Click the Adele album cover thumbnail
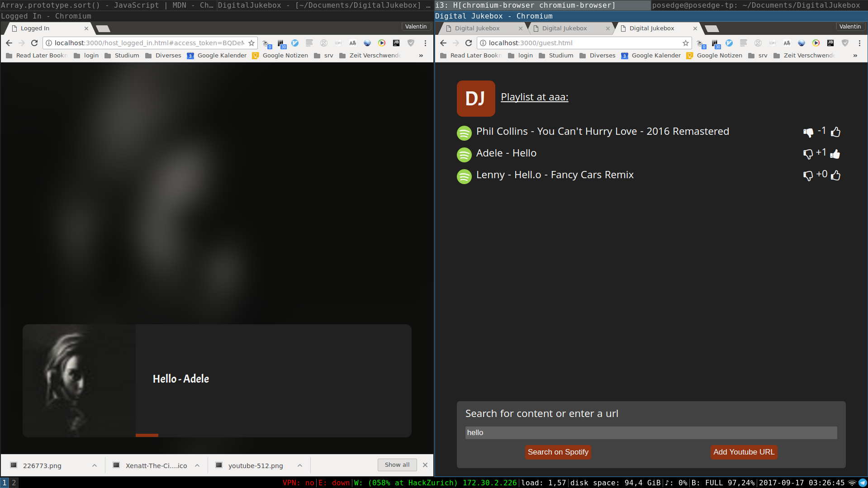868x488 pixels. 79,381
